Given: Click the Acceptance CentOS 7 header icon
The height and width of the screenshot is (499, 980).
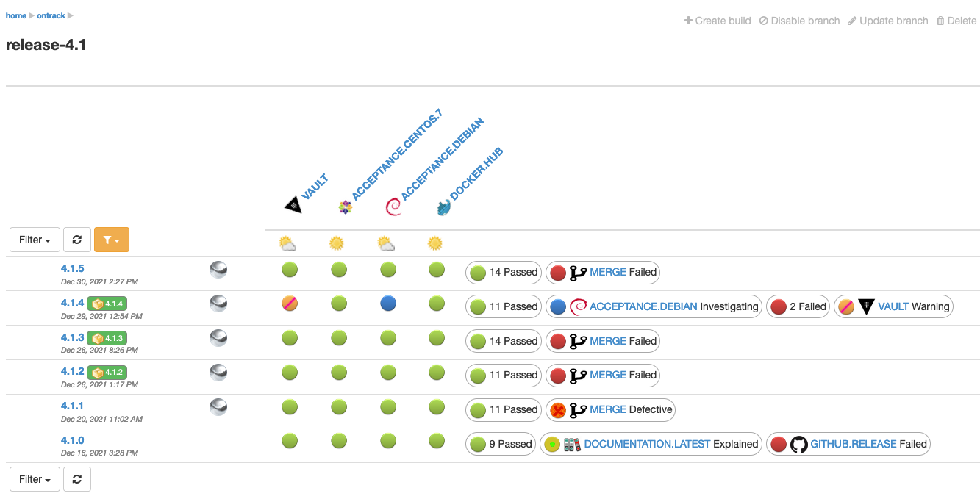Looking at the screenshot, I should click(x=345, y=207).
